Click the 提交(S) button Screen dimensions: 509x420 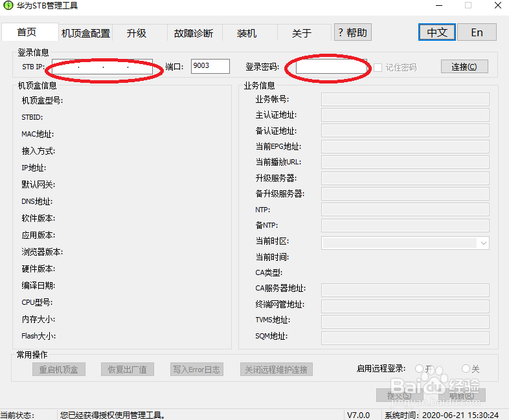point(400,395)
